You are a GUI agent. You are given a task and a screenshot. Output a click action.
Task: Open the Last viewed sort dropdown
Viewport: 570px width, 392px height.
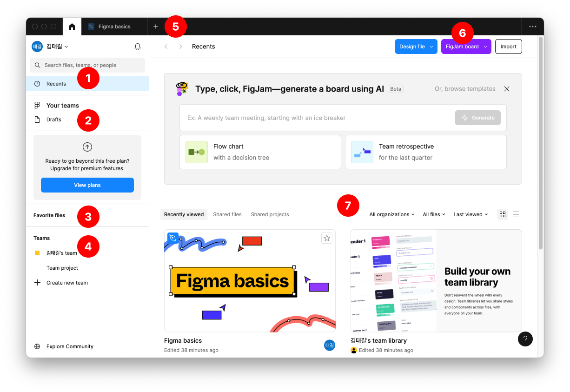[471, 214]
